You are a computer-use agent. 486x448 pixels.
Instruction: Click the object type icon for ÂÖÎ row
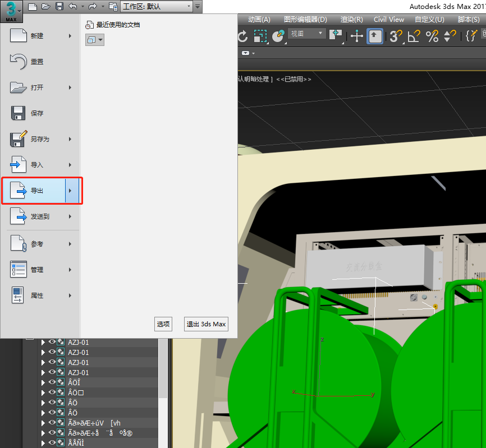click(61, 382)
